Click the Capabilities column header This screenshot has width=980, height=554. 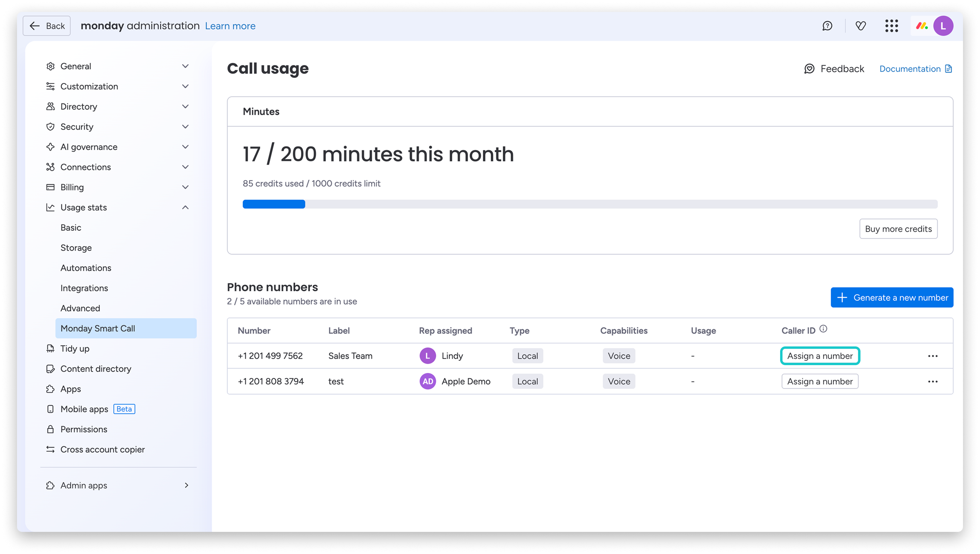point(623,331)
